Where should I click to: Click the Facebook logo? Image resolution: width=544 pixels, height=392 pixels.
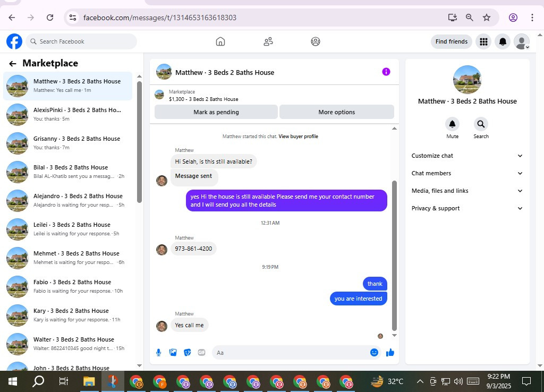click(x=14, y=41)
